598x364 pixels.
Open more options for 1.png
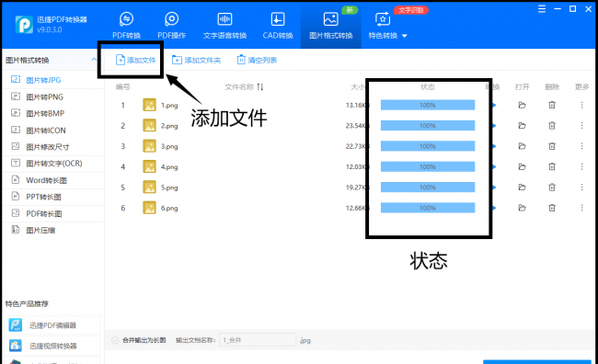tap(582, 105)
